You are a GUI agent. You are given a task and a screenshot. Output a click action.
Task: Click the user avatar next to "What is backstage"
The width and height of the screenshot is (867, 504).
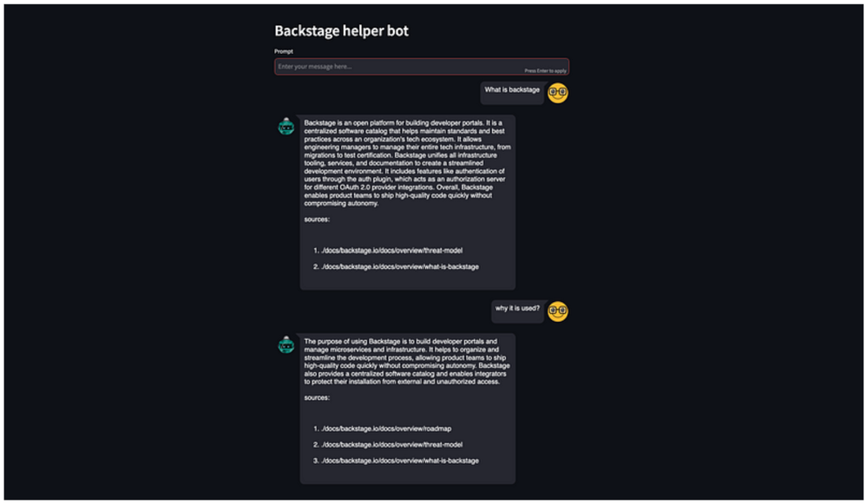558,93
